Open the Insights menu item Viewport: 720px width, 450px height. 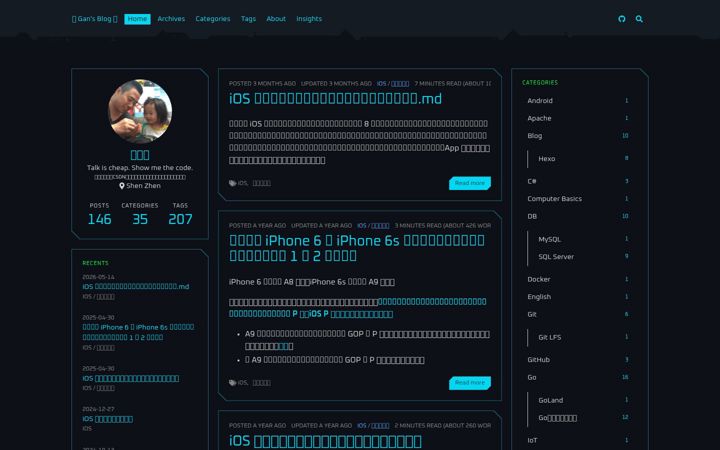coord(309,19)
